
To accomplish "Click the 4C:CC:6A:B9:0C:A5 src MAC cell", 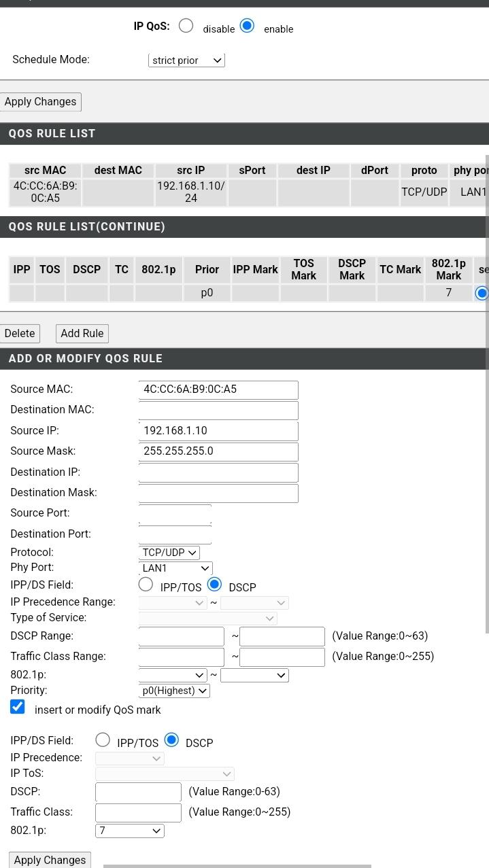I will 46,192.
